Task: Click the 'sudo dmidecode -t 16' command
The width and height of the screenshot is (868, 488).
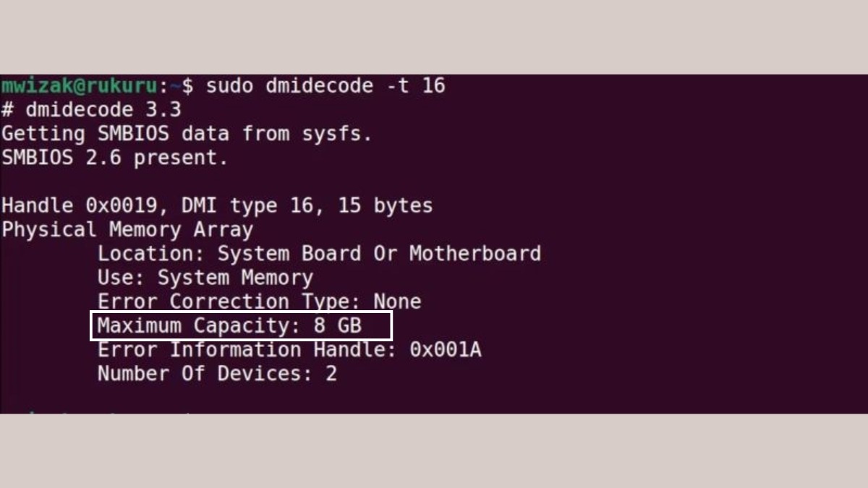Action: click(325, 87)
